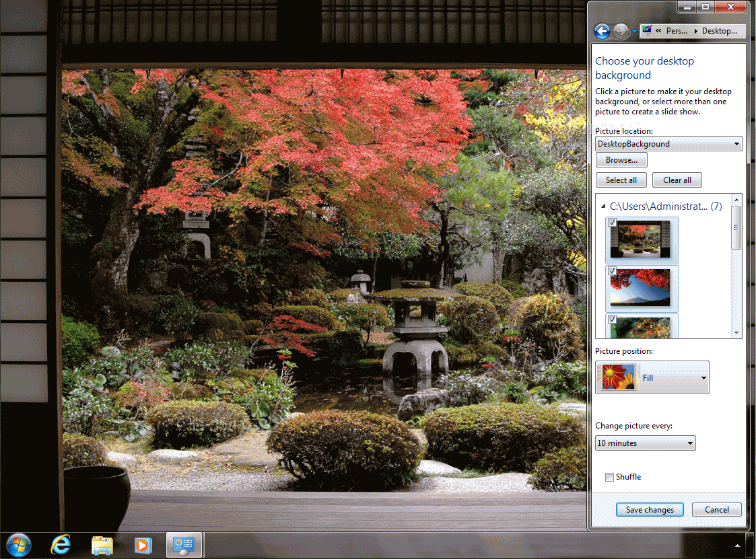Navigate to Personalization via the breadcrumb
The width and height of the screenshot is (756, 559).
click(x=676, y=30)
